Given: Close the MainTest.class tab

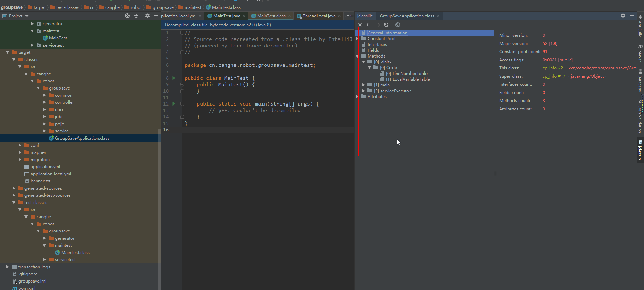Looking at the screenshot, I should point(290,16).
